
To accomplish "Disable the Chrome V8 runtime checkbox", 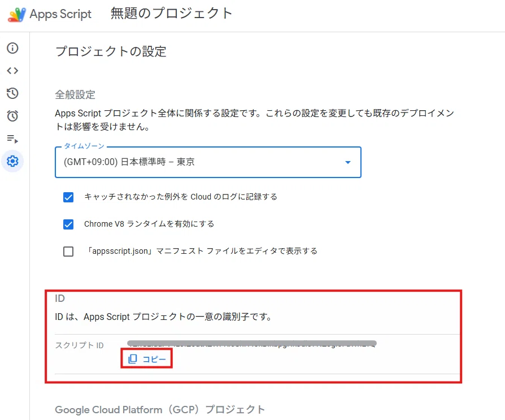I will point(68,224).
